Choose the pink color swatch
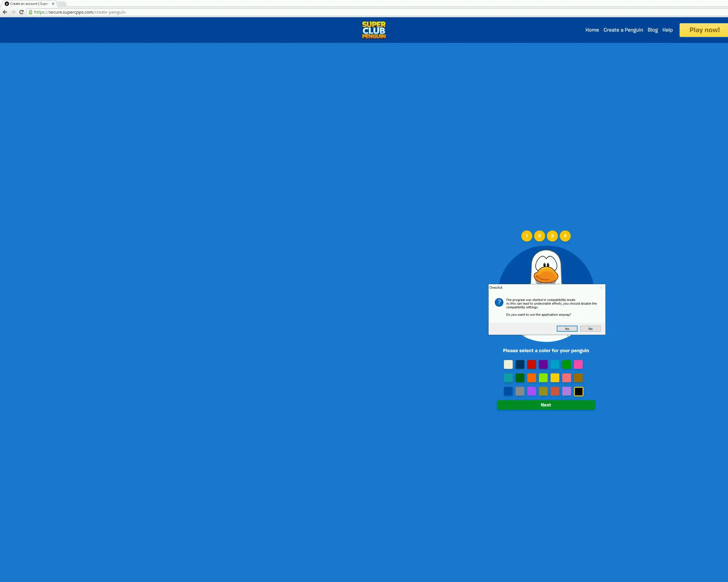 [578, 364]
